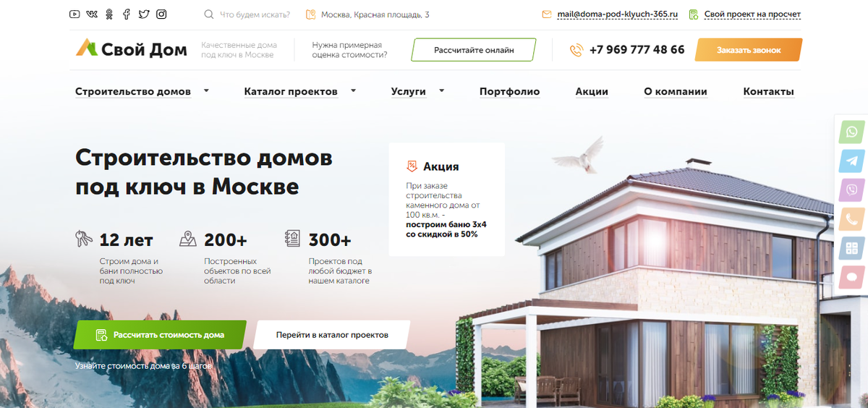The height and width of the screenshot is (408, 868).
Task: Open the Контакты menu item
Action: (768, 92)
